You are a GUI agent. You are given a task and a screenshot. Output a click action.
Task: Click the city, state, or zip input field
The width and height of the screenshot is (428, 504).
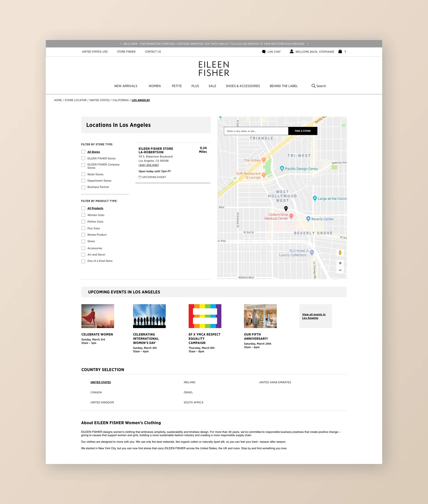pyautogui.click(x=256, y=131)
